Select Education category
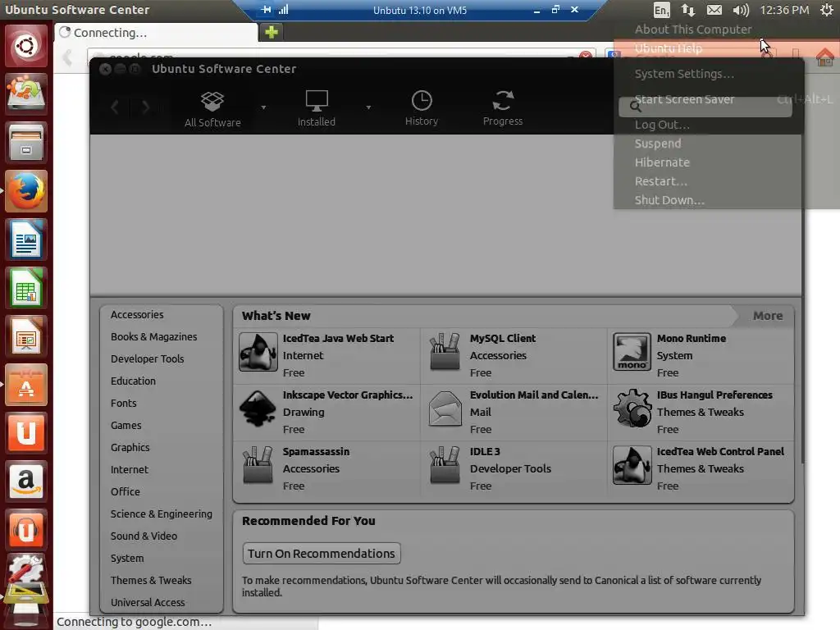 point(134,381)
